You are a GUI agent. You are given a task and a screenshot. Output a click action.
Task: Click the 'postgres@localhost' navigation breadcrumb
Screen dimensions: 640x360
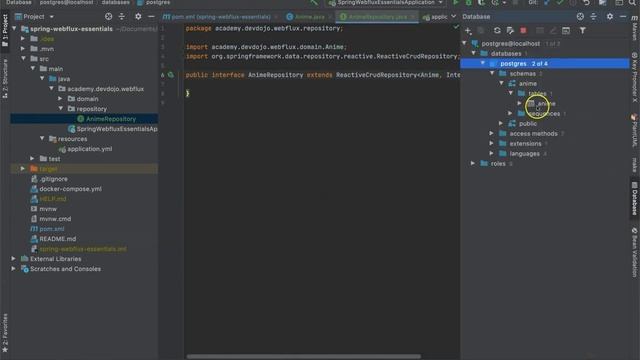[66, 2]
